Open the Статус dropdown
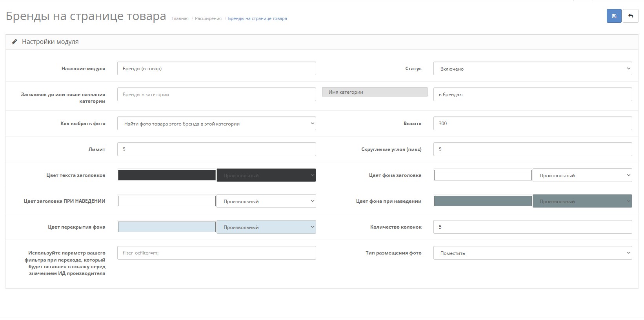This screenshot has height=320, width=644. pyautogui.click(x=532, y=69)
